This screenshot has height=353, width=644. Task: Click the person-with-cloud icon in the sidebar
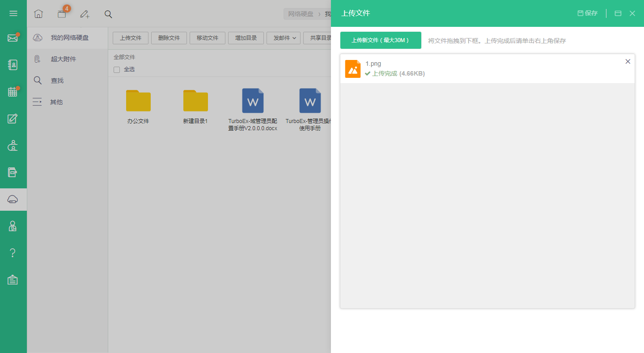tap(13, 145)
